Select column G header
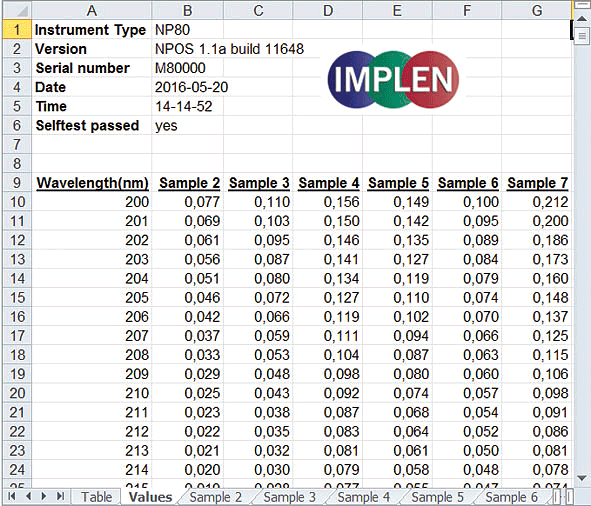Screen dimensions: 591x506 click(537, 10)
